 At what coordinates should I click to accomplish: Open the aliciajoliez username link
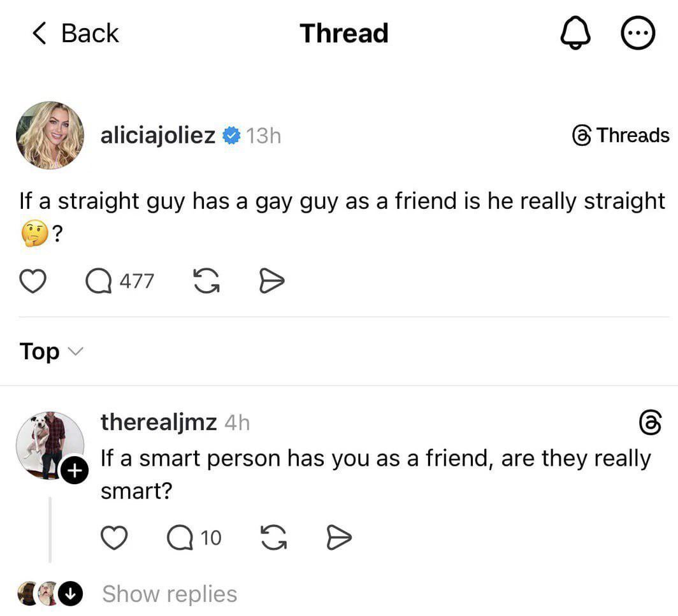point(158,135)
